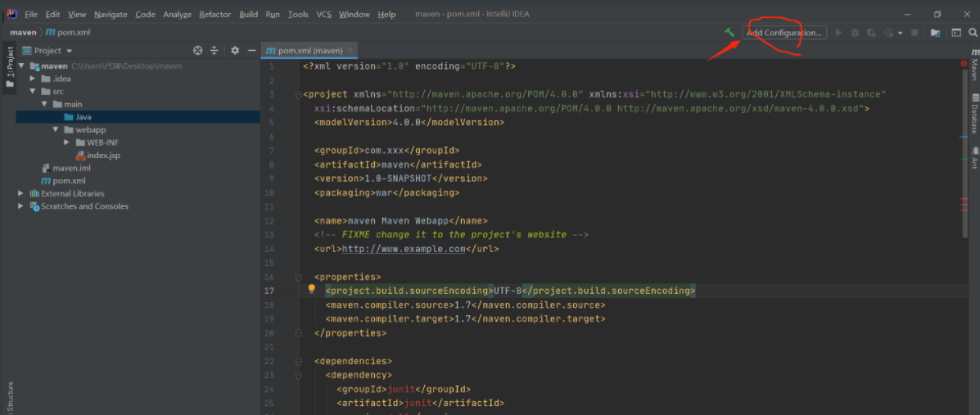Toggle the Structure side tool button
The image size is (980, 415).
pos(9,398)
